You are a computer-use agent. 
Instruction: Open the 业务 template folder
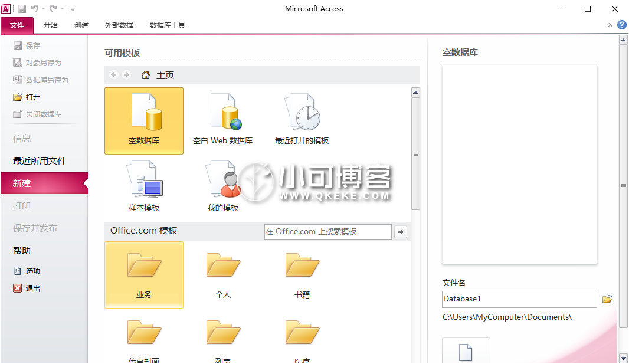[x=144, y=275]
